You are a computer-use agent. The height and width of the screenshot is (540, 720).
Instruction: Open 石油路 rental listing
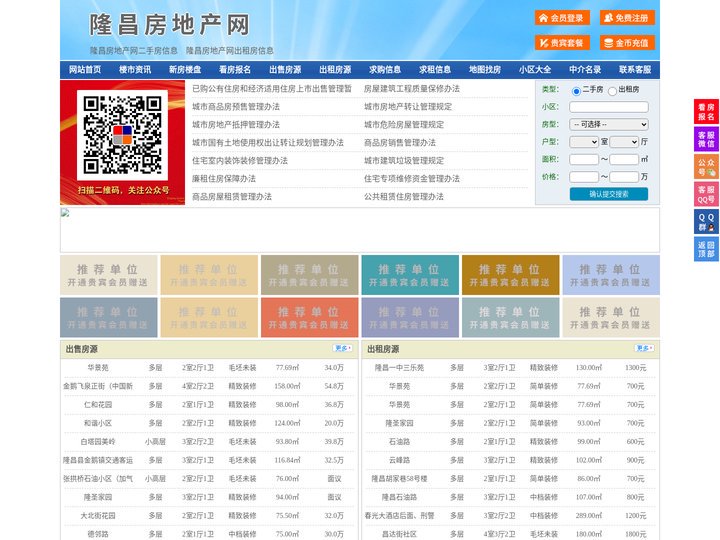399,441
